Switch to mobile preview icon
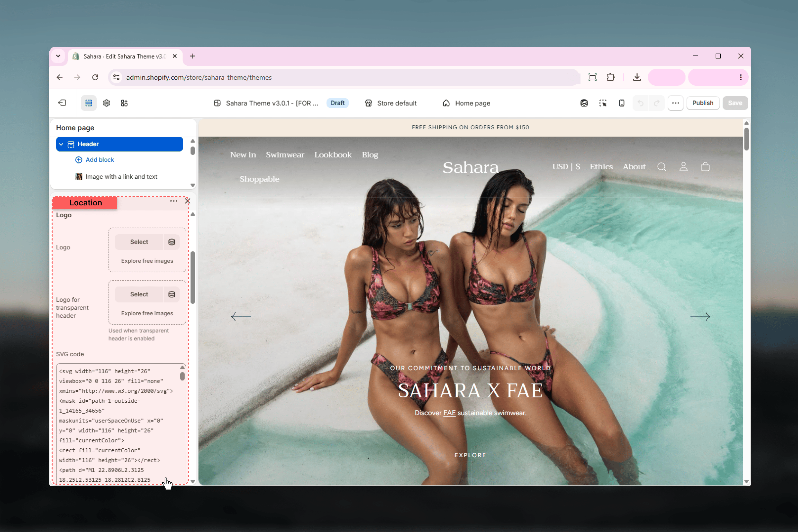Screen dimensions: 798x532 [x=621, y=103]
